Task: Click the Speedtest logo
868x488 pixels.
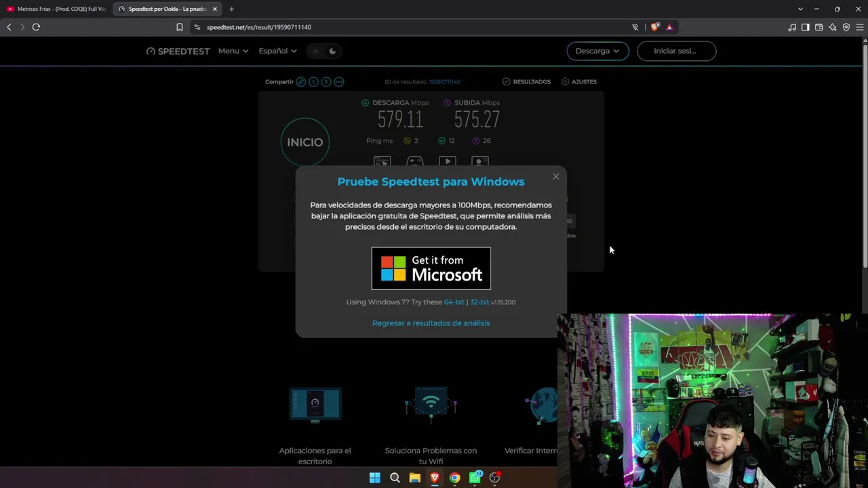Action: 178,52
